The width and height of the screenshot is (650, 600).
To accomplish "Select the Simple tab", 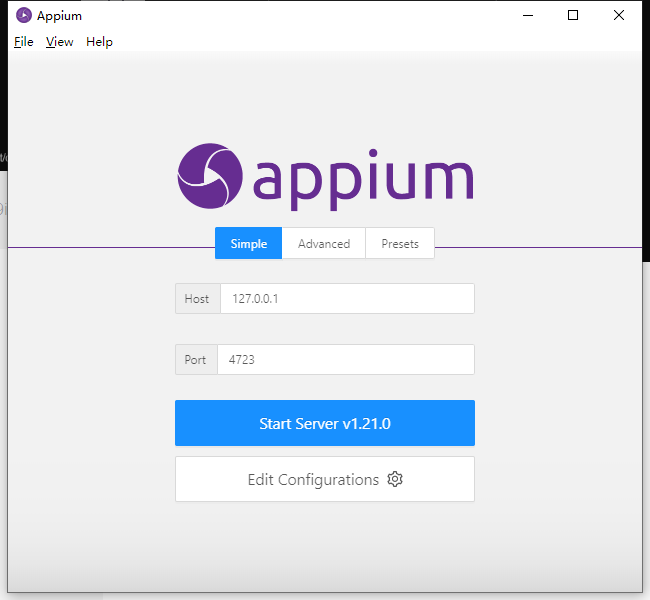I will pyautogui.click(x=248, y=243).
